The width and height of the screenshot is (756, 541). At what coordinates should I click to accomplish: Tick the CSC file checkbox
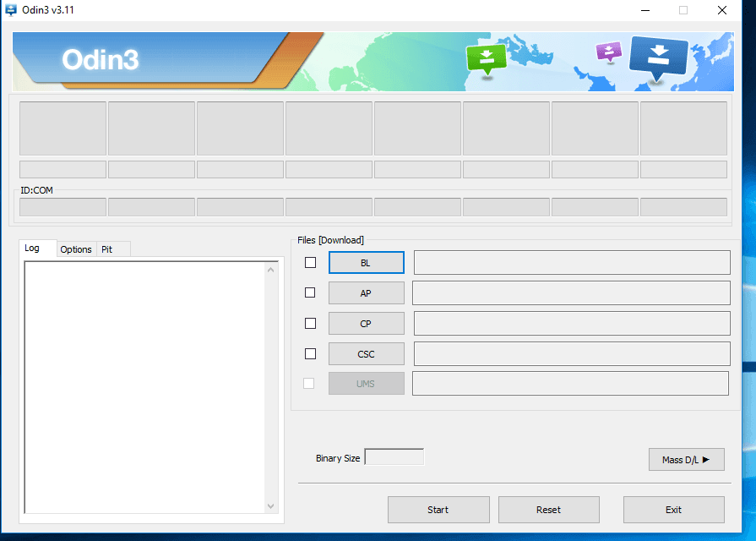point(311,353)
